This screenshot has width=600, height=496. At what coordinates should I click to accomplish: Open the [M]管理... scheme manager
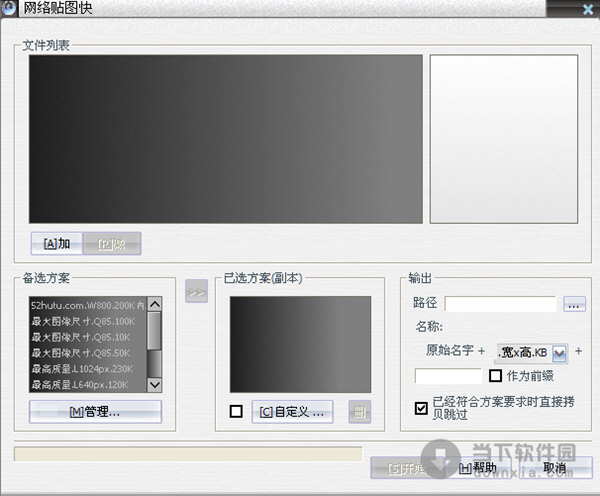click(x=95, y=412)
